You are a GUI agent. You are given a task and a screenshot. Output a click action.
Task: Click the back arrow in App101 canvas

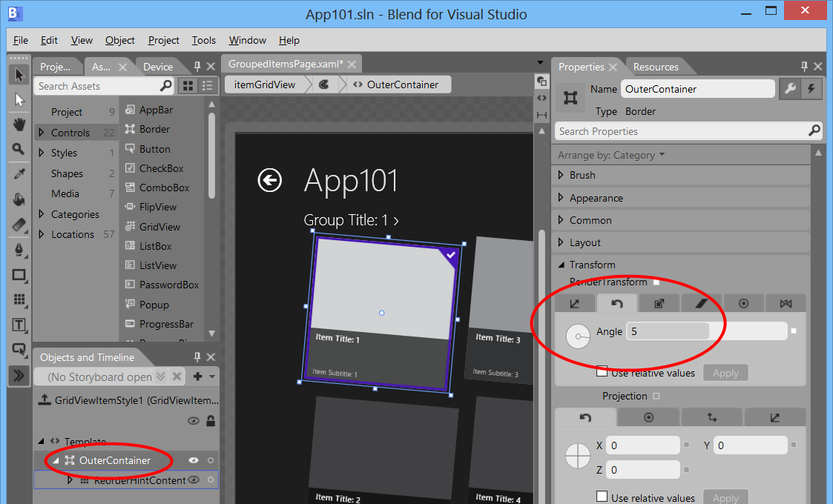pyautogui.click(x=269, y=179)
